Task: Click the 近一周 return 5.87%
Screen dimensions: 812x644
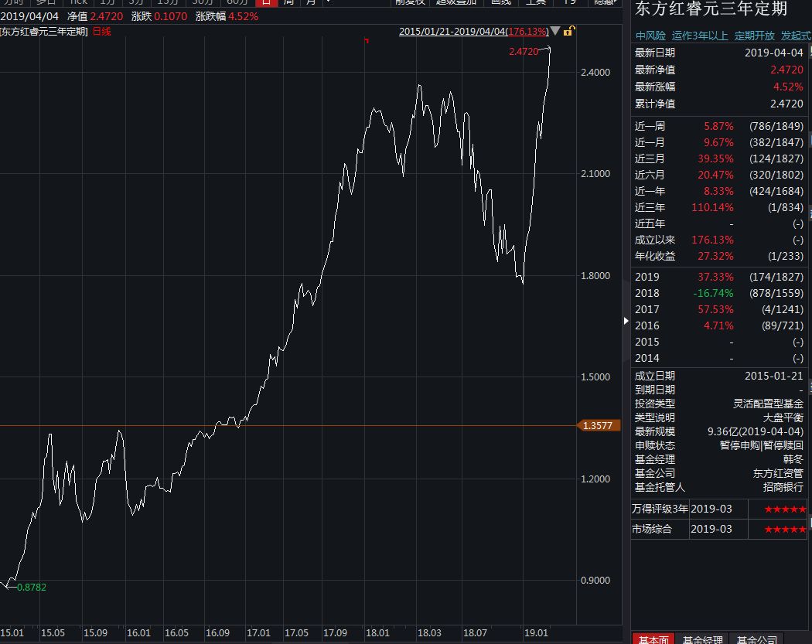Action: [x=718, y=126]
